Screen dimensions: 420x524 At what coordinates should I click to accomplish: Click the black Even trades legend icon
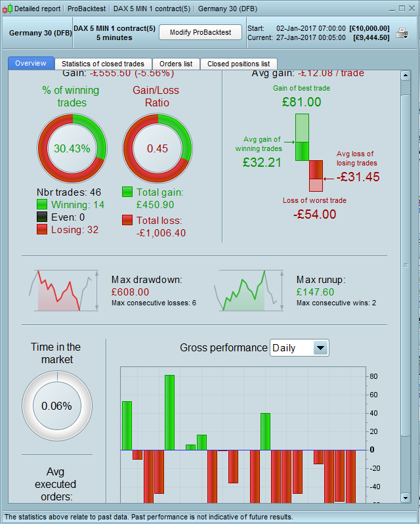click(42, 217)
